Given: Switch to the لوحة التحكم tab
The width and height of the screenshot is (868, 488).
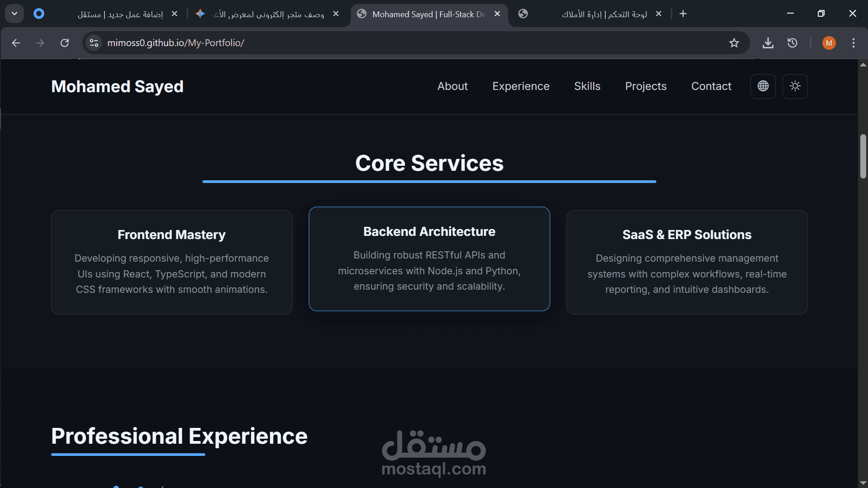Looking at the screenshot, I should pos(604,14).
